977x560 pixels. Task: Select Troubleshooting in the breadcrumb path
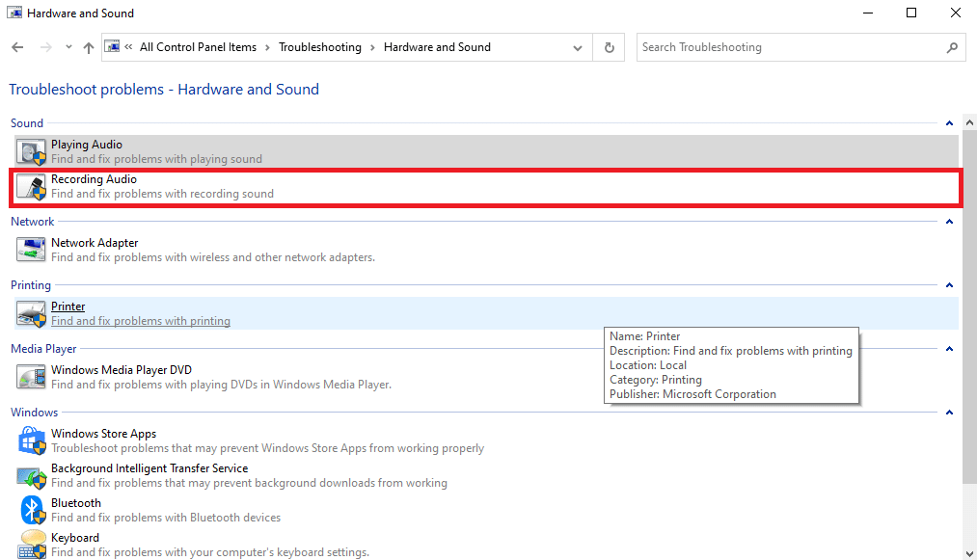coord(319,47)
